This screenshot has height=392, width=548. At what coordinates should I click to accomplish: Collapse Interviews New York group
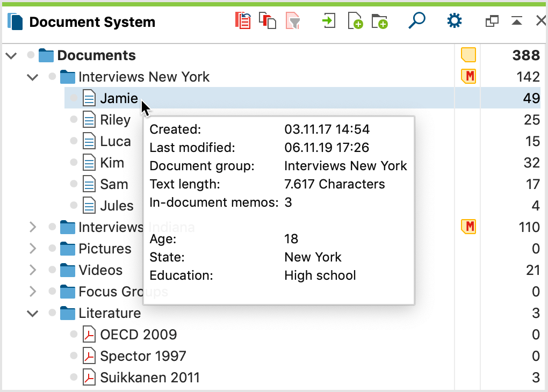32,77
